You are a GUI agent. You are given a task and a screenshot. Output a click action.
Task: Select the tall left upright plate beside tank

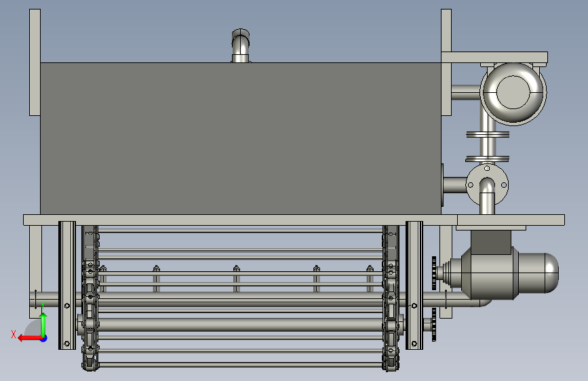click(x=35, y=62)
